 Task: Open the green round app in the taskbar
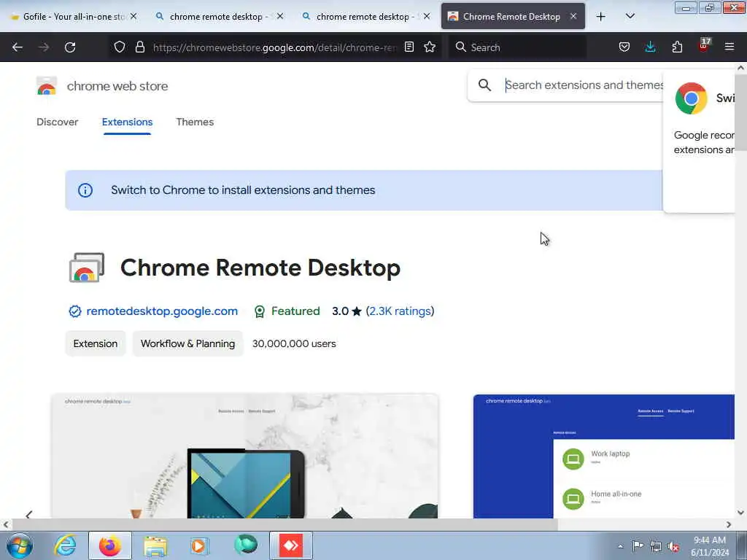click(x=245, y=545)
